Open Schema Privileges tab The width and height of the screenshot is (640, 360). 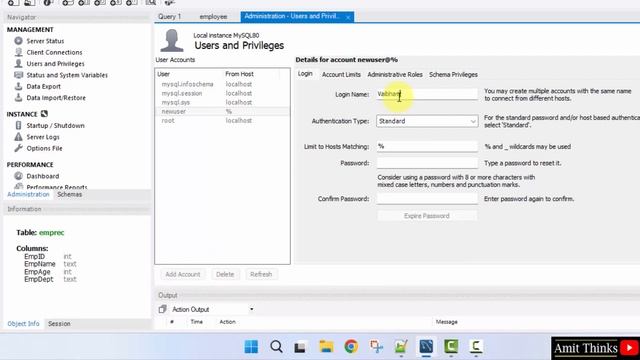pos(453,75)
